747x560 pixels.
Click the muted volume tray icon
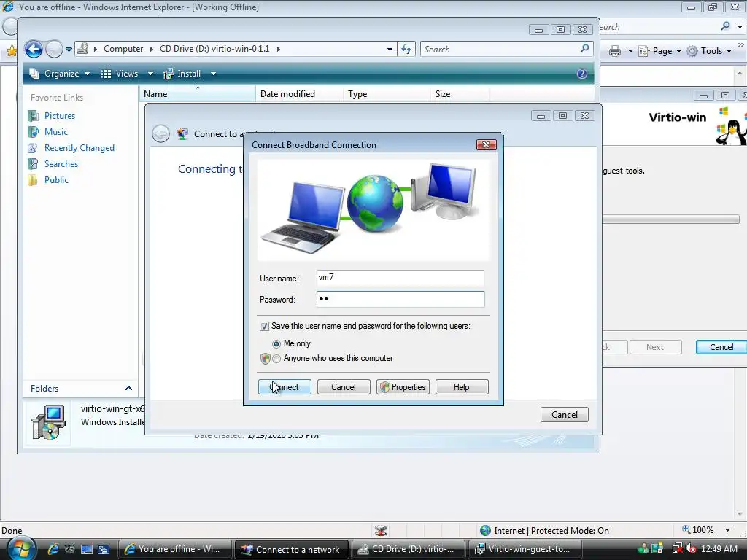click(x=690, y=549)
